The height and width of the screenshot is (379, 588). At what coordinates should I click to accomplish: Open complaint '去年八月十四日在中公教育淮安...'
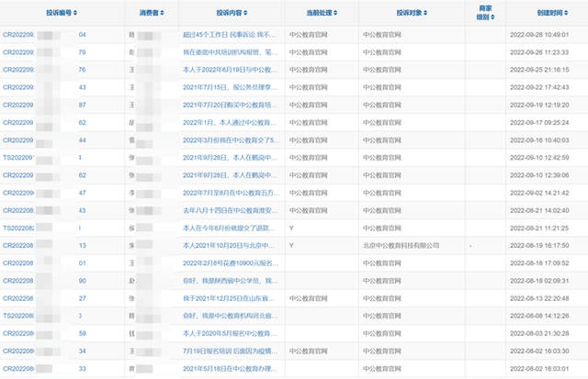(231, 210)
